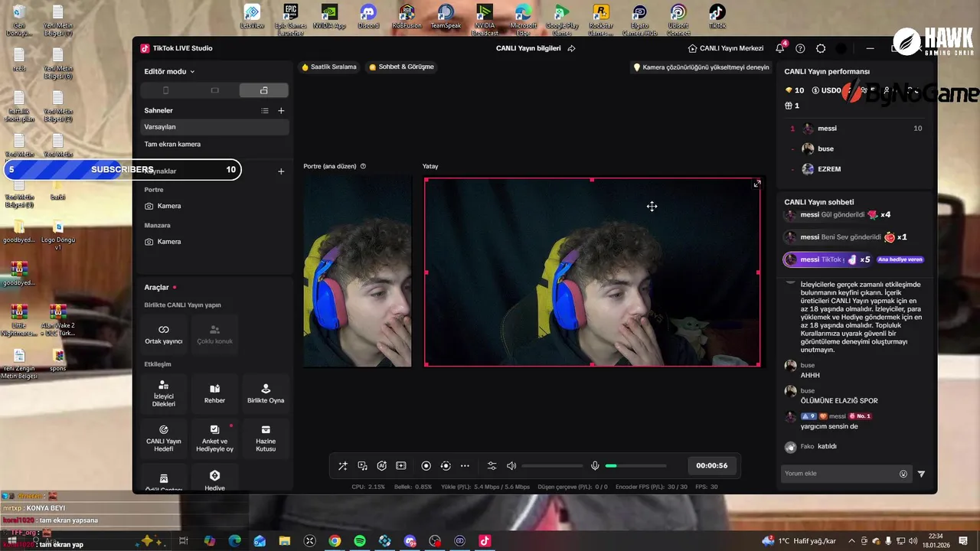
Task: Switch to landscape layout mode
Action: coord(214,90)
